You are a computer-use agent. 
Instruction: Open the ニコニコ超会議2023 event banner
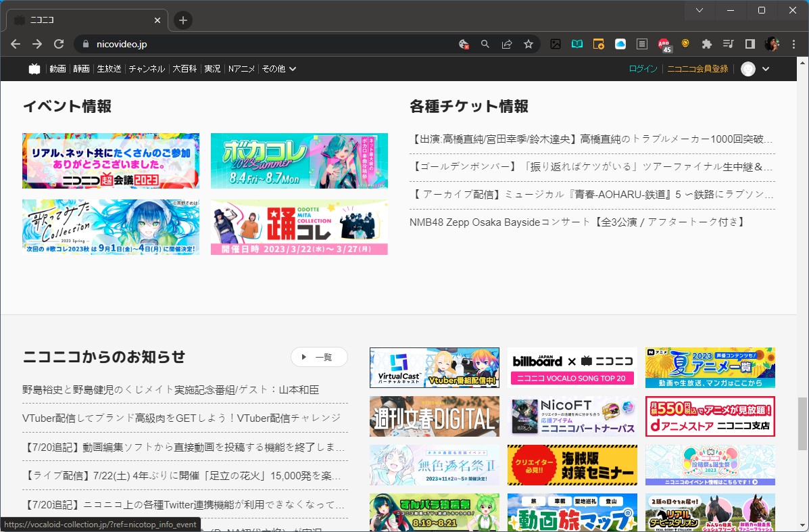click(111, 160)
